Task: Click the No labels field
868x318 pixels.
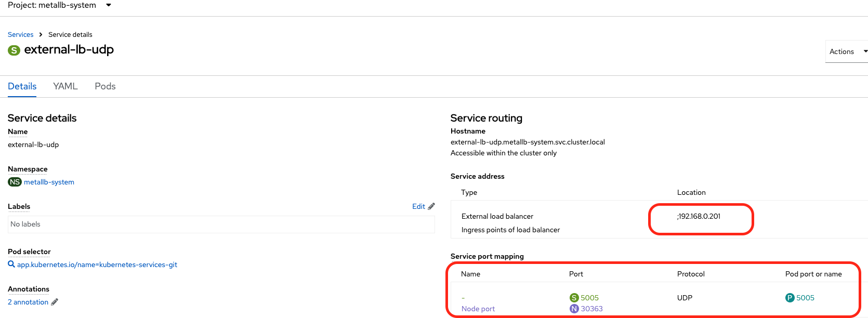Action: 221,224
